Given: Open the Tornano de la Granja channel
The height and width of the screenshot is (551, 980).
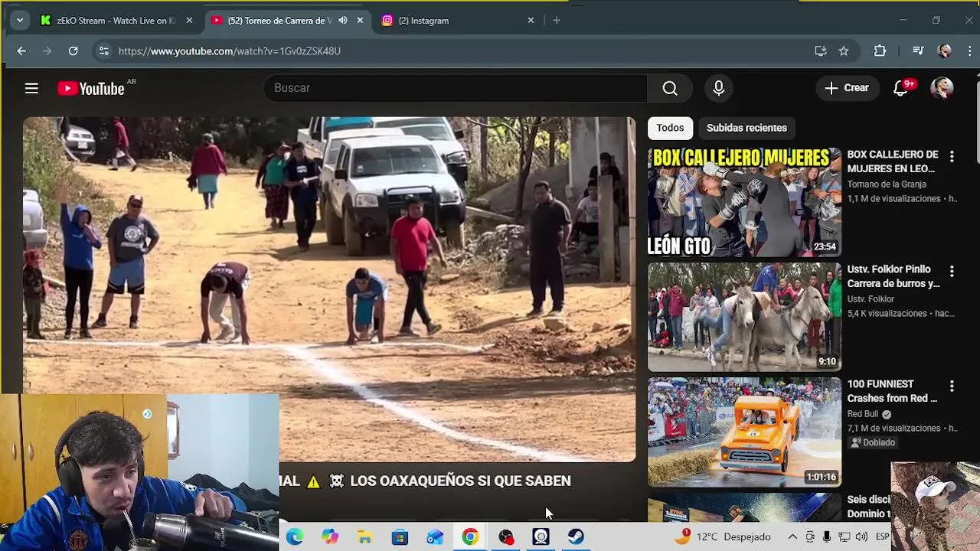Looking at the screenshot, I should pos(887,184).
